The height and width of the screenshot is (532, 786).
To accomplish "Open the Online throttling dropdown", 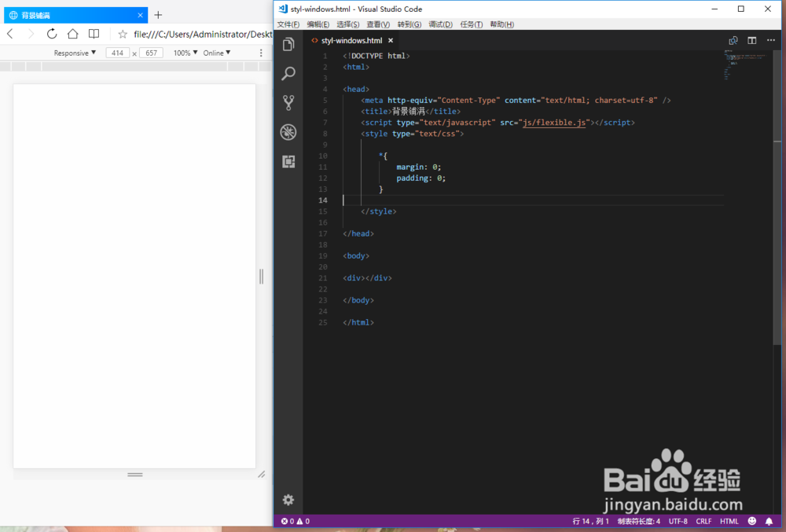I will pyautogui.click(x=217, y=53).
